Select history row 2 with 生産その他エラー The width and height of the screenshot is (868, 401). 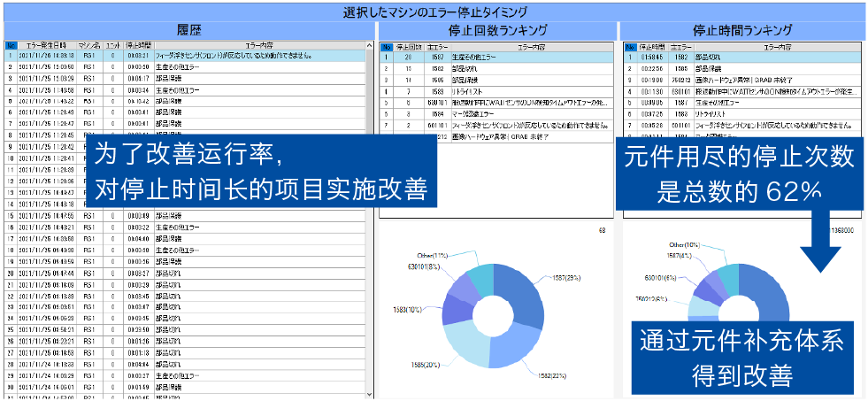pos(177,66)
